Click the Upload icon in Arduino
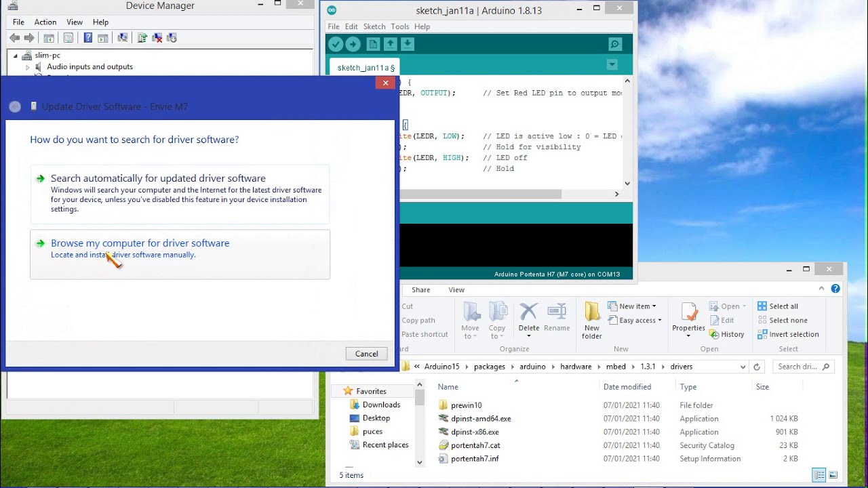 (353, 43)
